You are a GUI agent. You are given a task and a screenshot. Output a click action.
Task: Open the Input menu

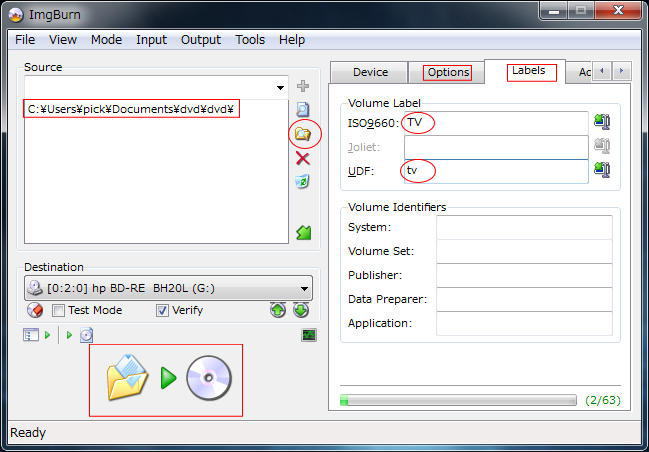(x=151, y=40)
